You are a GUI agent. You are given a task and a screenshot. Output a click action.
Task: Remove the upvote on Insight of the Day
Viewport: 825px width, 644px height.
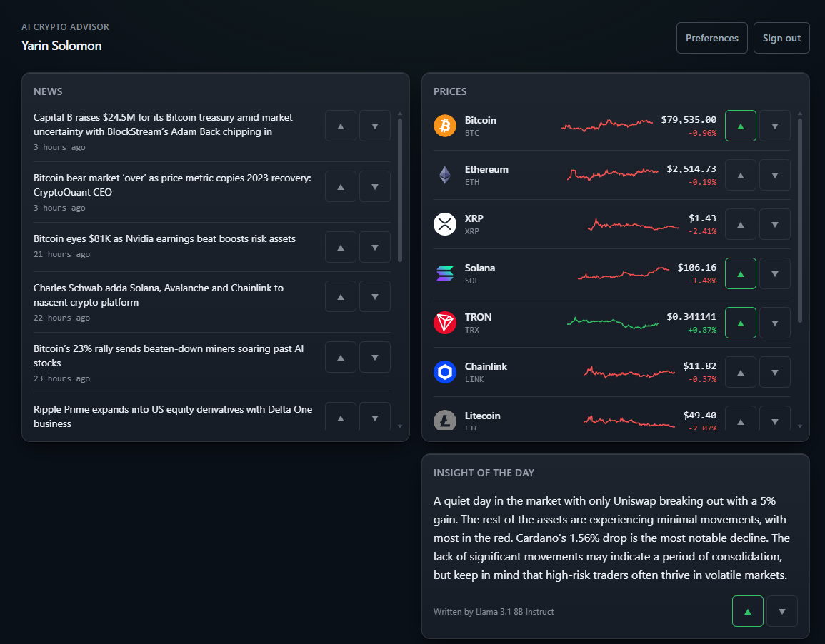(748, 611)
